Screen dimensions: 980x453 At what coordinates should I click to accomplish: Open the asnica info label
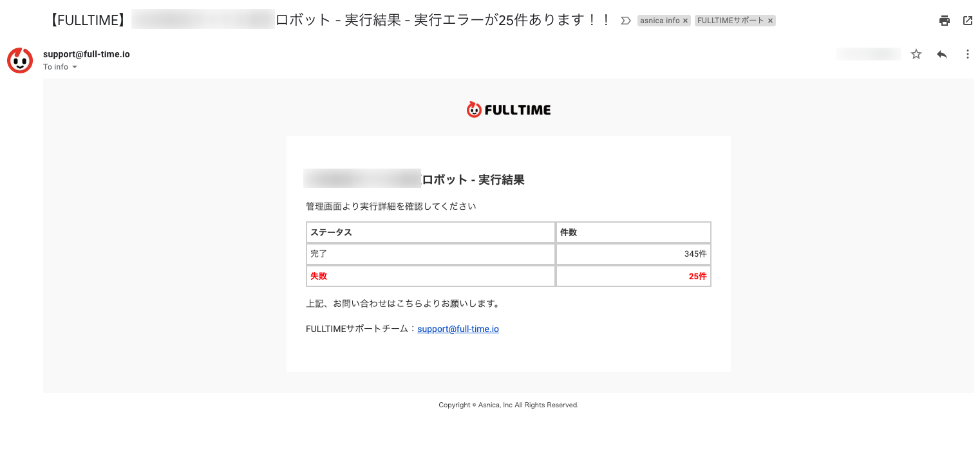[x=660, y=21]
